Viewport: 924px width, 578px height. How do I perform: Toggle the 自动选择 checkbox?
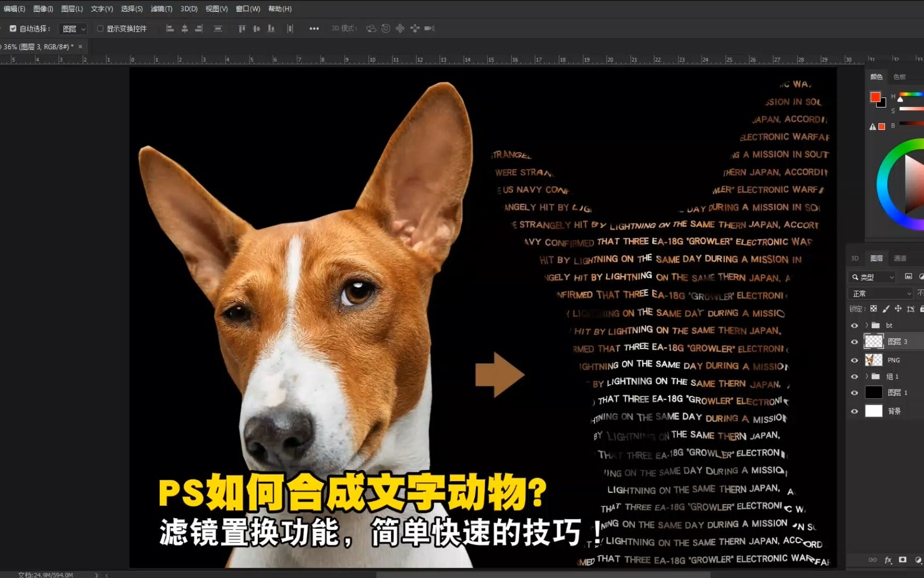tap(13, 28)
